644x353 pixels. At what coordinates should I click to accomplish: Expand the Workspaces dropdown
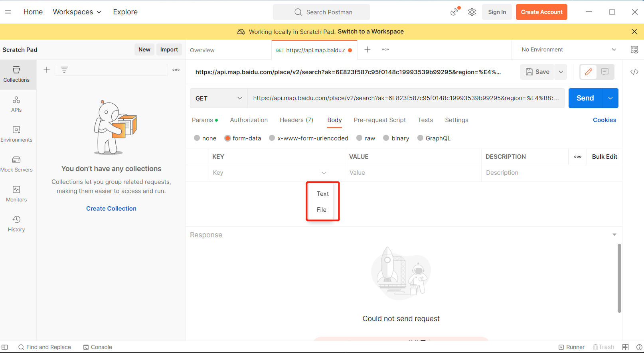77,12
